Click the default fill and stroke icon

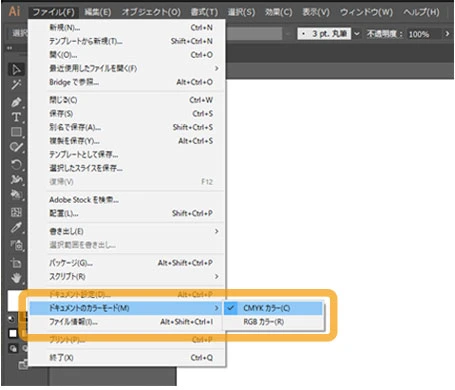[x=12, y=319]
